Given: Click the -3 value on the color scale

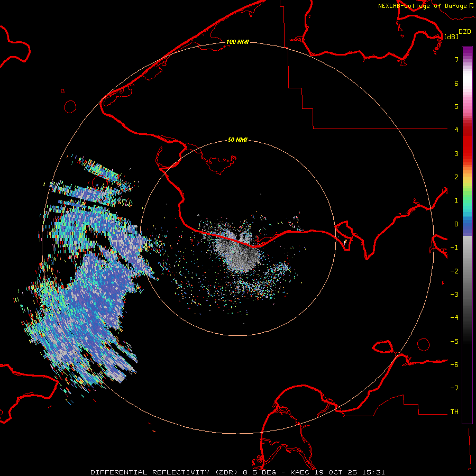Looking at the screenshot, I should tap(454, 295).
